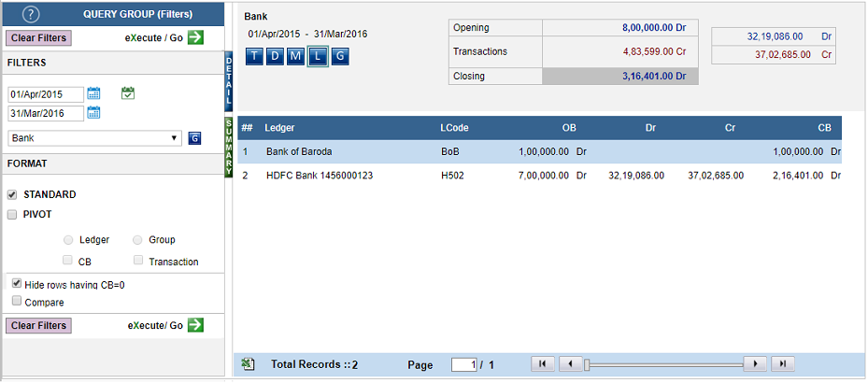Sort by the Ledger column header
The height and width of the screenshot is (383, 868).
coord(279,128)
